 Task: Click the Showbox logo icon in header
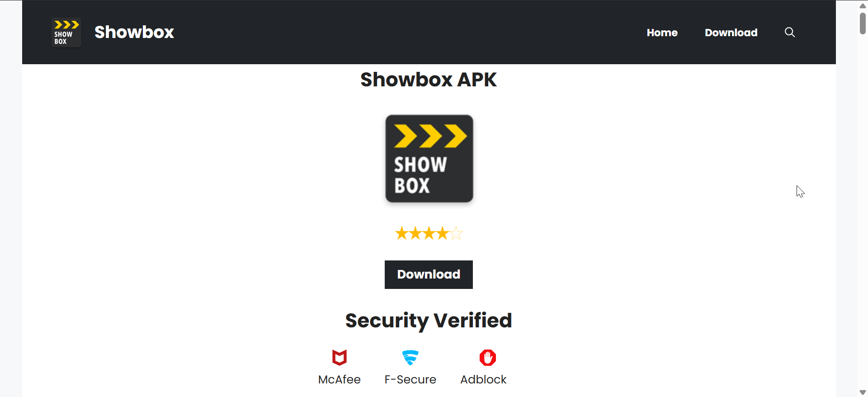pyautogui.click(x=66, y=32)
